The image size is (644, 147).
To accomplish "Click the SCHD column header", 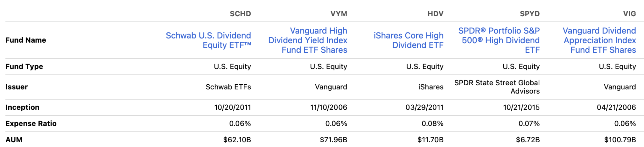I will [x=240, y=14].
